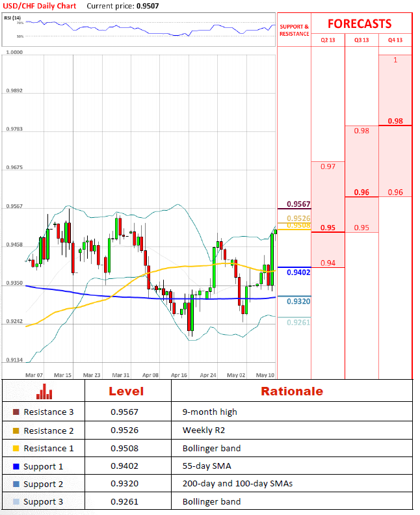420x515 pixels.
Task: Click the 0.9567 resistance level marker
Action: point(298,204)
